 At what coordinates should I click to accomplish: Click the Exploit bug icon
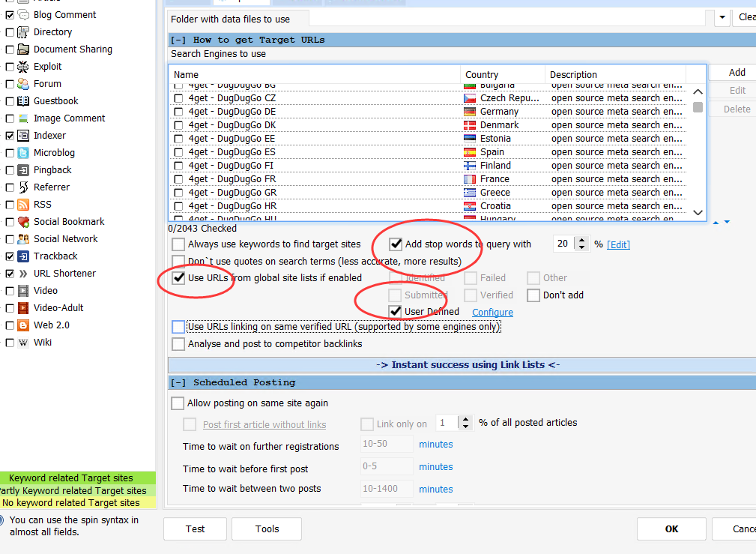pyautogui.click(x=23, y=67)
